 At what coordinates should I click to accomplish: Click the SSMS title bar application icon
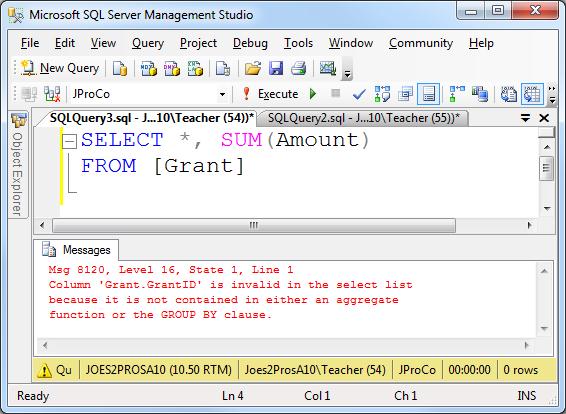point(16,15)
